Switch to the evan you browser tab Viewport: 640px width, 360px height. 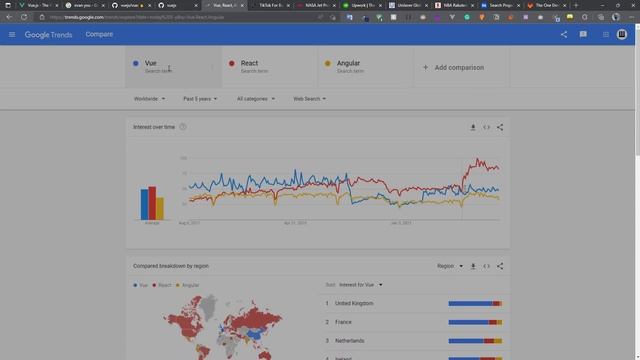click(x=84, y=5)
